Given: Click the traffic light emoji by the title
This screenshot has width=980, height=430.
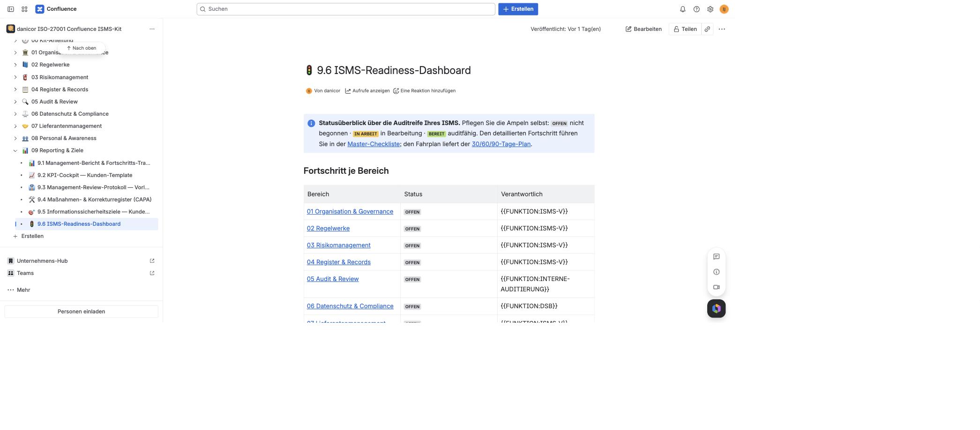Looking at the screenshot, I should click(309, 70).
